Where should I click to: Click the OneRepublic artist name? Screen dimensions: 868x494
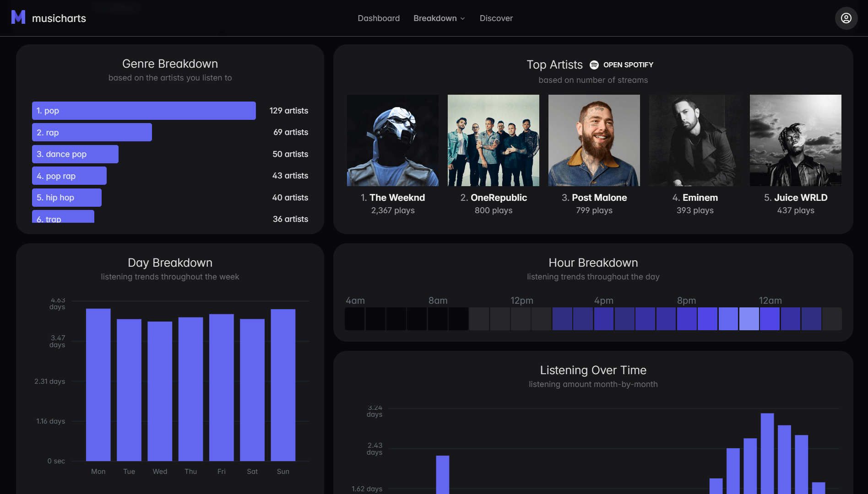coord(499,198)
